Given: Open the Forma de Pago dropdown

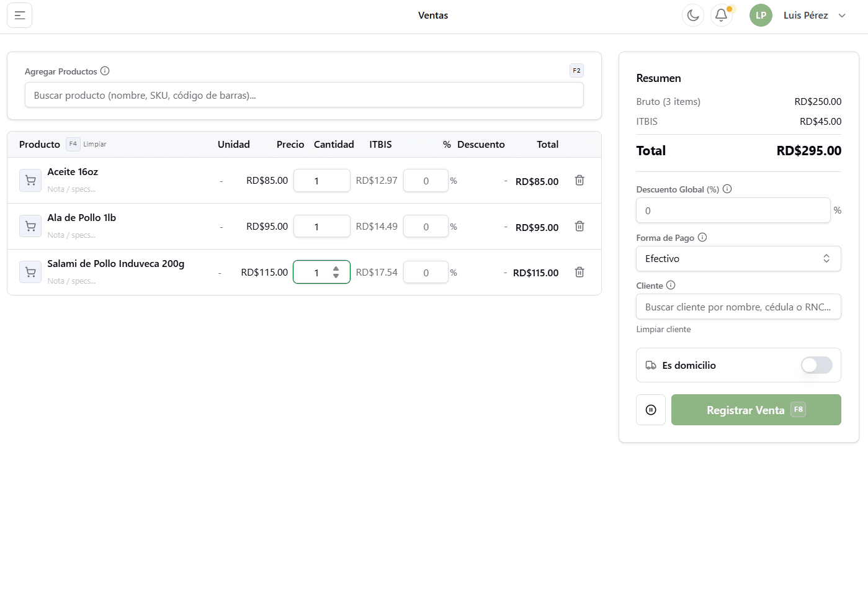Looking at the screenshot, I should click(x=738, y=259).
